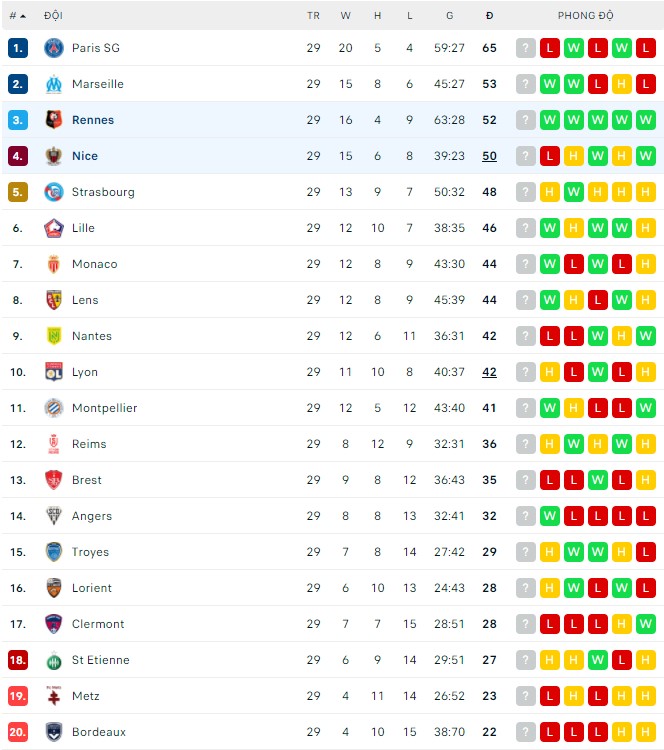Open Bordeaux via its club crest
664x750 pixels.
[54, 732]
